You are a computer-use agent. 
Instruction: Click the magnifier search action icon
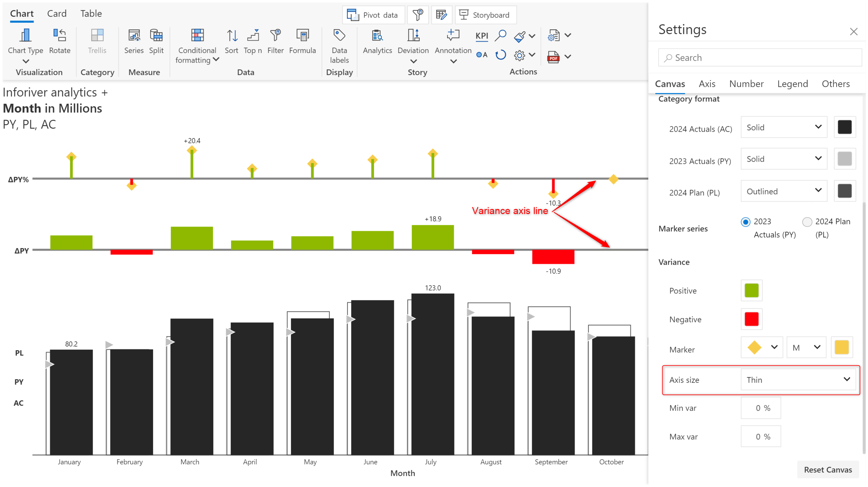point(500,35)
